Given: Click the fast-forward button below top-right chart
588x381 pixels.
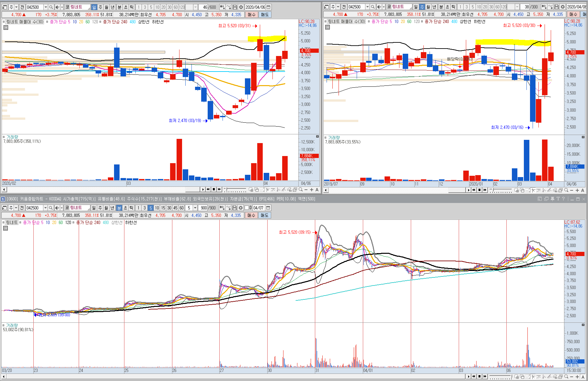Looking at the screenshot, I should (x=485, y=190).
